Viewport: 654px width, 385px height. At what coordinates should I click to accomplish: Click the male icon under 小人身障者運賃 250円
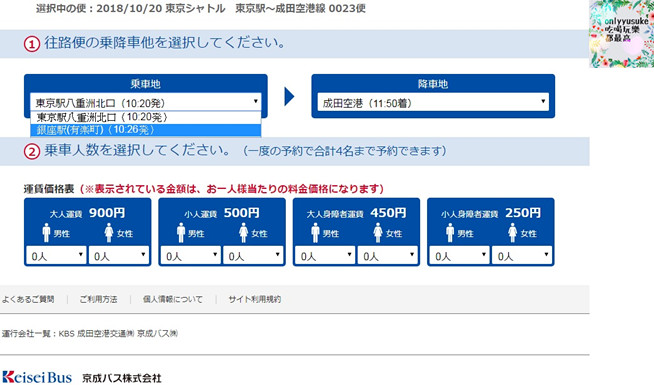point(450,233)
